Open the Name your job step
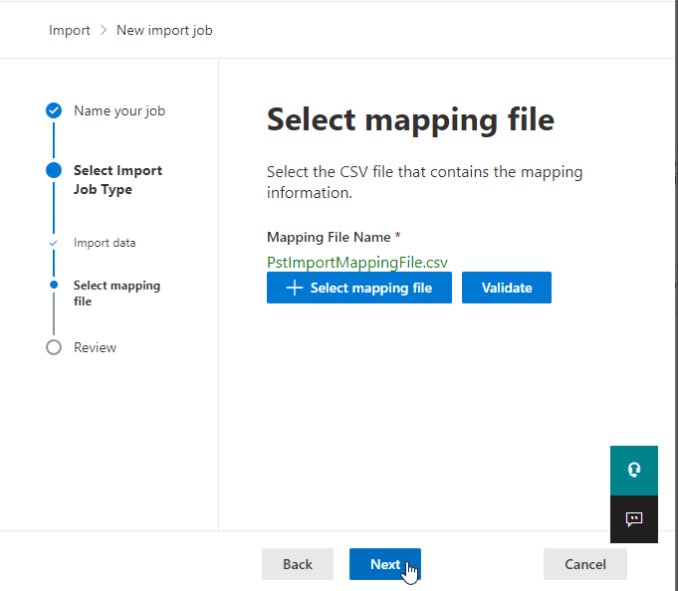 [119, 111]
